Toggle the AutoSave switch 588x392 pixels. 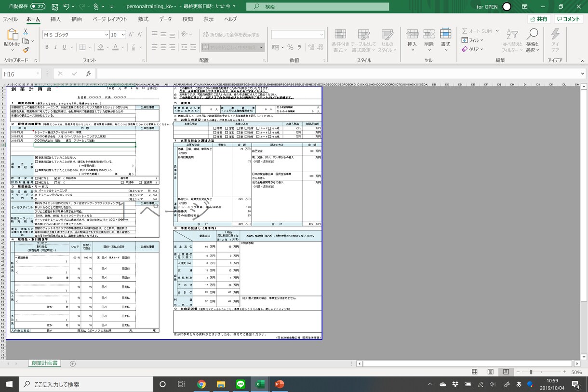pos(38,7)
